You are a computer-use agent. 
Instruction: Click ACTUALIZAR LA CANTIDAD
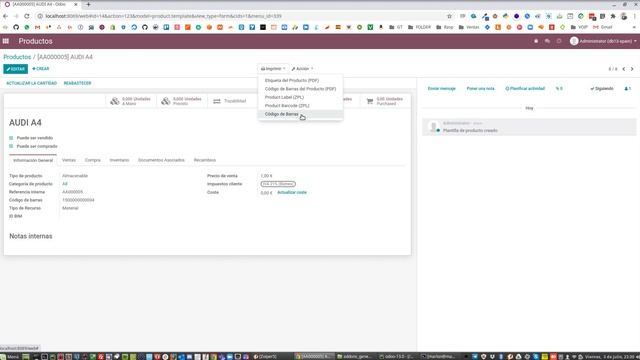pyautogui.click(x=31, y=83)
